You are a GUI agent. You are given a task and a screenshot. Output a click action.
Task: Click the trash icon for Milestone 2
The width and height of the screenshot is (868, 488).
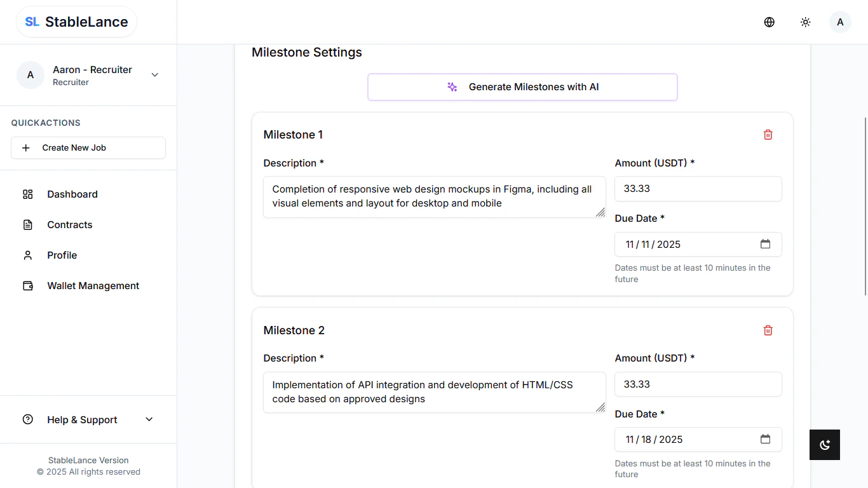click(x=768, y=330)
